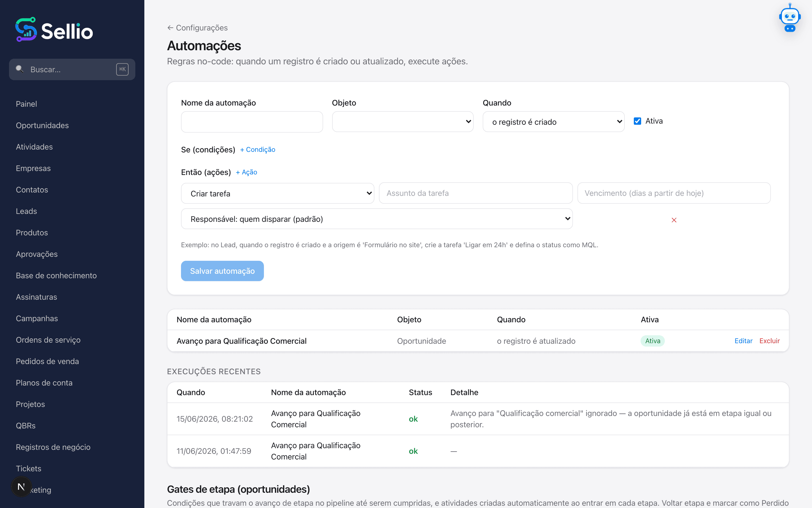Click the Gates de etapa (oportunidades) heading
Image resolution: width=812 pixels, height=508 pixels.
pyautogui.click(x=238, y=489)
